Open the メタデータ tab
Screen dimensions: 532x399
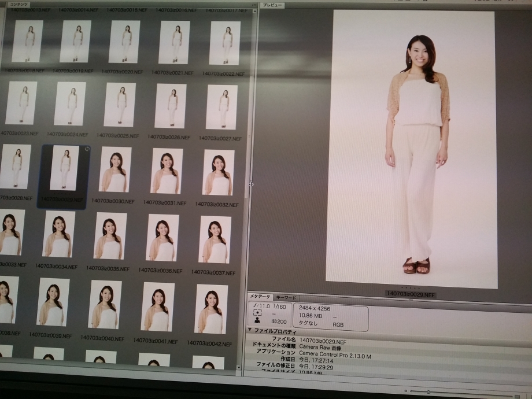[260, 297]
